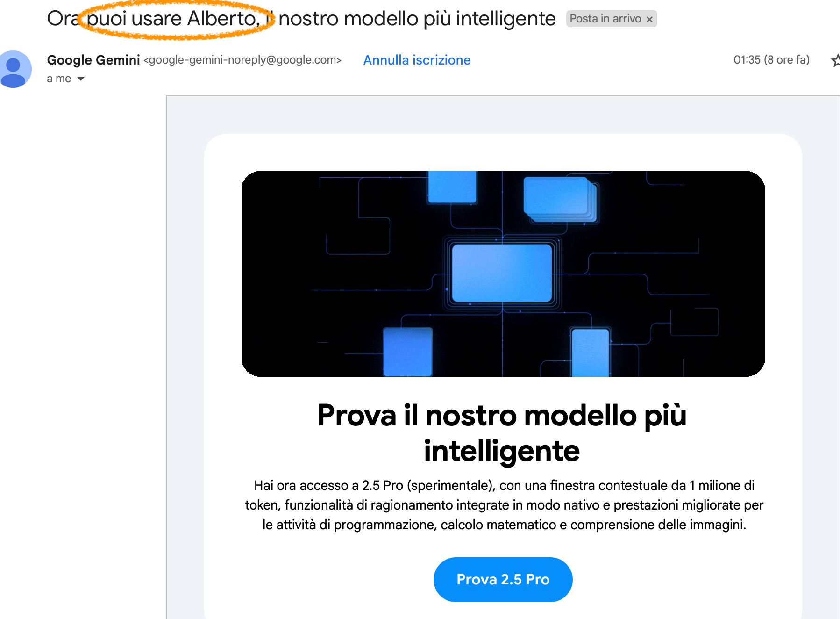
Task: Click the headline 'Prova il nostro modello più intelligente'
Action: 502,433
